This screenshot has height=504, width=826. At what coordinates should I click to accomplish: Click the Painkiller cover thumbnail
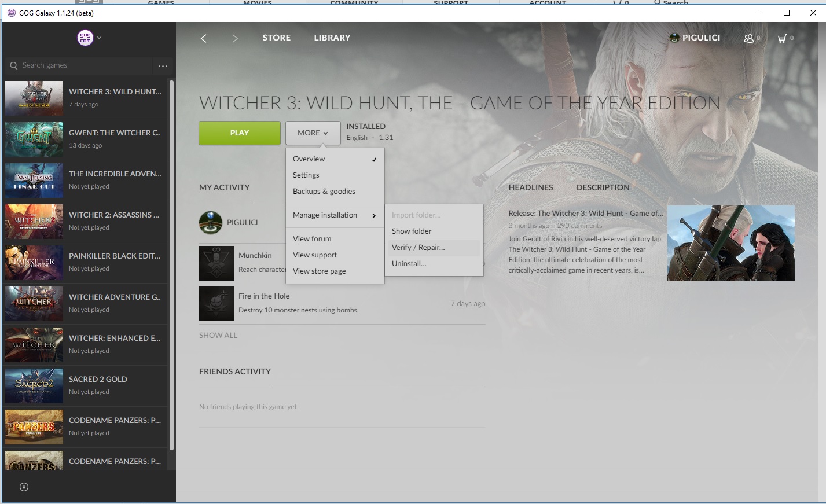34,263
